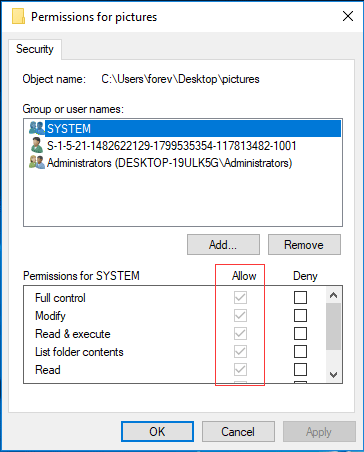The image size is (364, 452).
Task: Click the List folder contents label
Action: point(79,352)
